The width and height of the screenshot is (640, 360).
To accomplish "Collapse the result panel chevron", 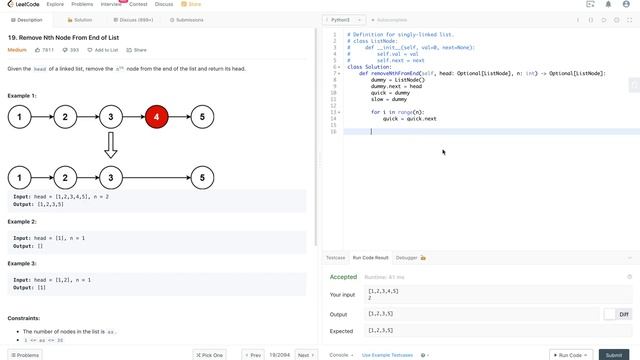I will click(629, 258).
